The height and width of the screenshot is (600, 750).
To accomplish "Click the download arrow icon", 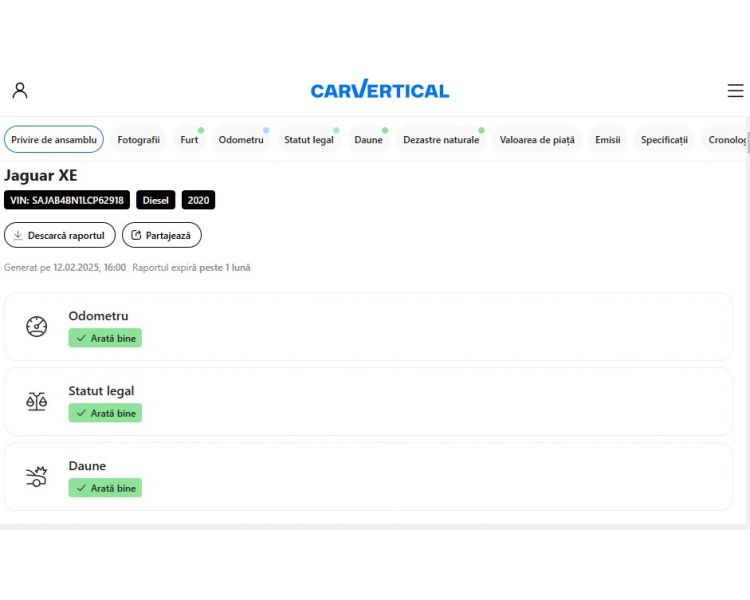I will coord(18,235).
